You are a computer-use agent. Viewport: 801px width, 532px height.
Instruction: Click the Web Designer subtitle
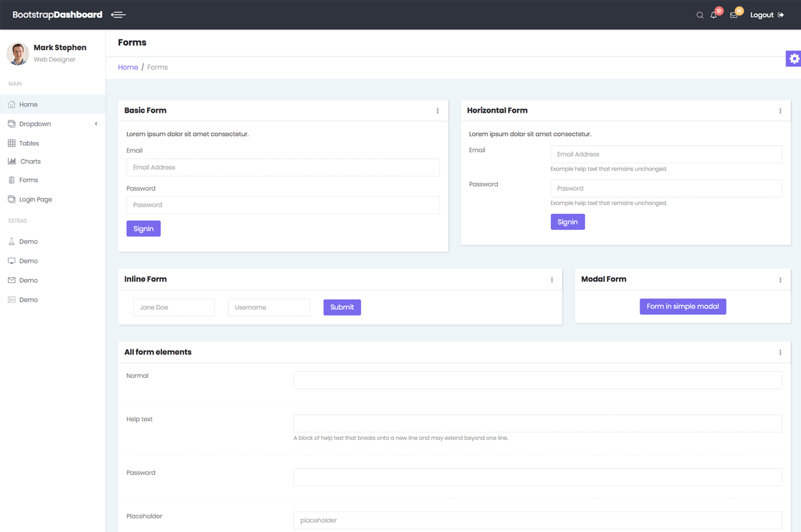54,59
